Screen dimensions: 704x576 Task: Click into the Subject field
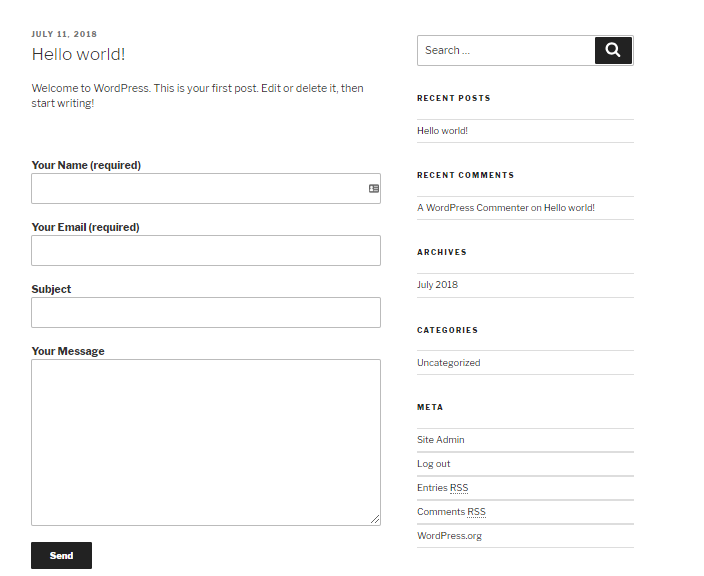click(x=206, y=312)
